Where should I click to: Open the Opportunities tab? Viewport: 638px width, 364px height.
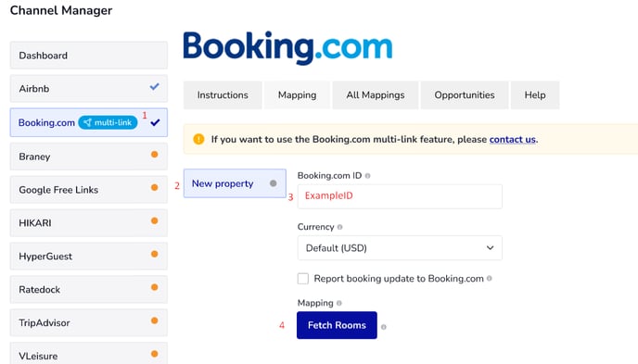click(x=465, y=95)
